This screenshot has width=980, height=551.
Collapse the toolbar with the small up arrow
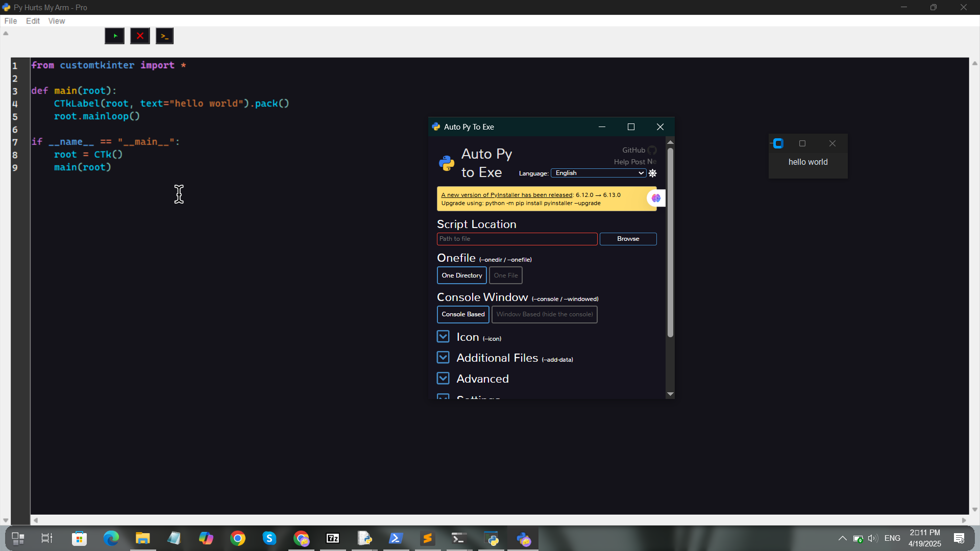click(x=6, y=33)
